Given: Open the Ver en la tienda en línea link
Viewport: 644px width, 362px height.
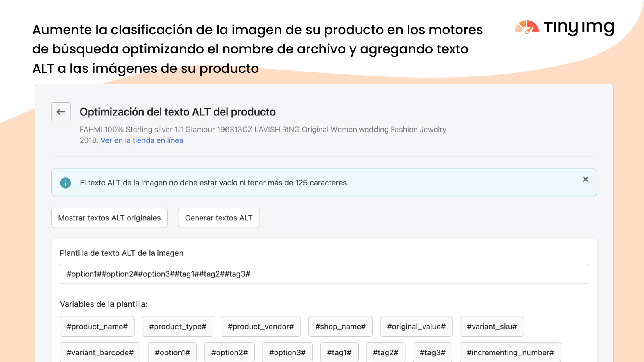Looking at the screenshot, I should pos(142,140).
